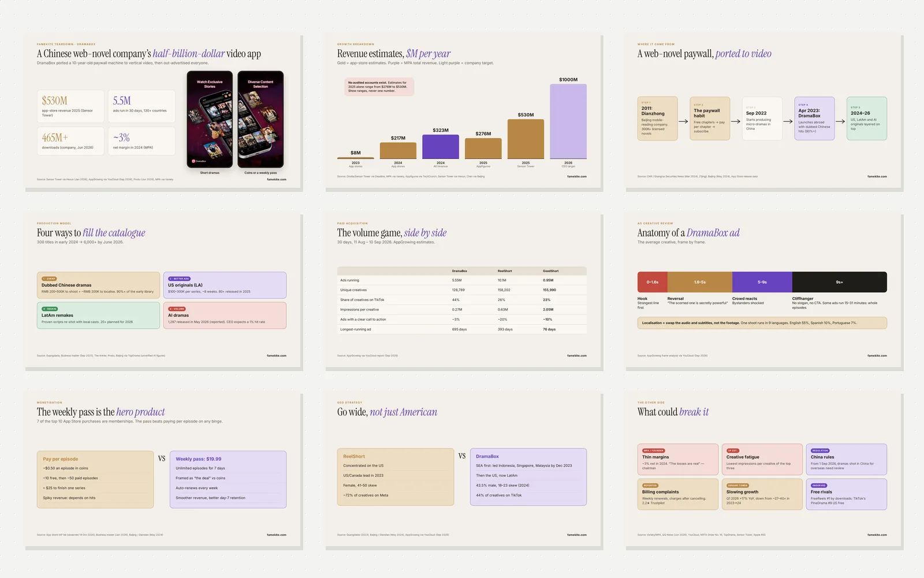The height and width of the screenshot is (578, 924).
Task: Select the black '9s+' timeline segment
Action: [840, 282]
